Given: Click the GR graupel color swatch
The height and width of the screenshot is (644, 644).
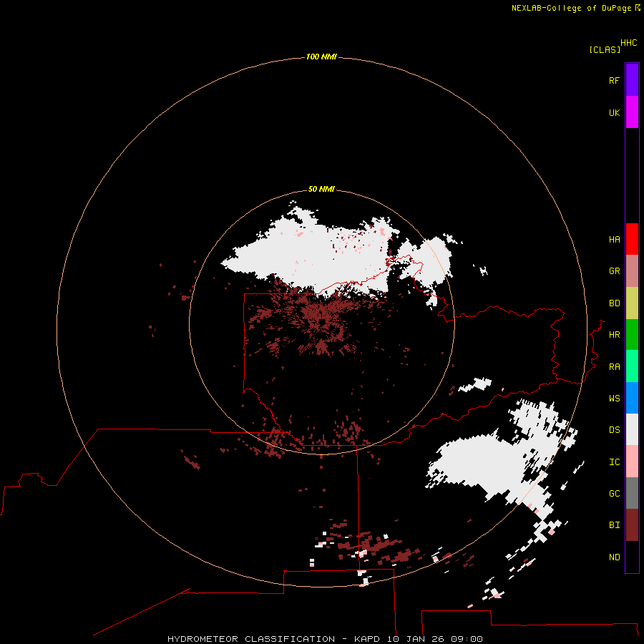Looking at the screenshot, I should pyautogui.click(x=632, y=271).
